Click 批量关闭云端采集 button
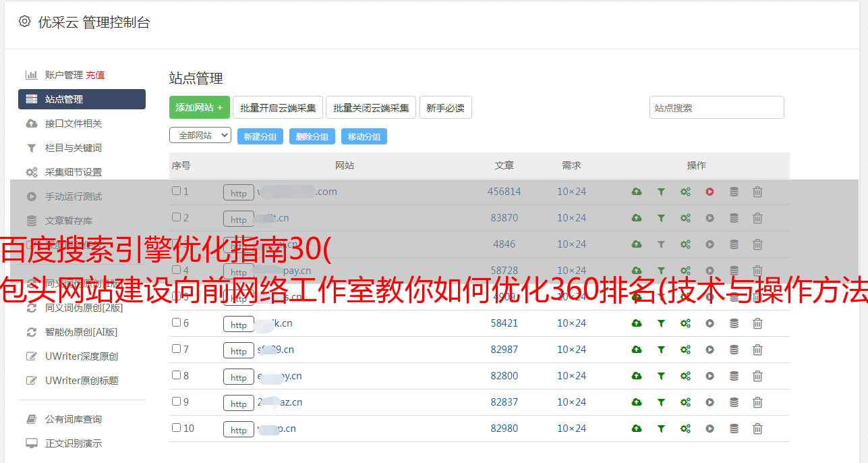The width and height of the screenshot is (868, 463). 371,107
